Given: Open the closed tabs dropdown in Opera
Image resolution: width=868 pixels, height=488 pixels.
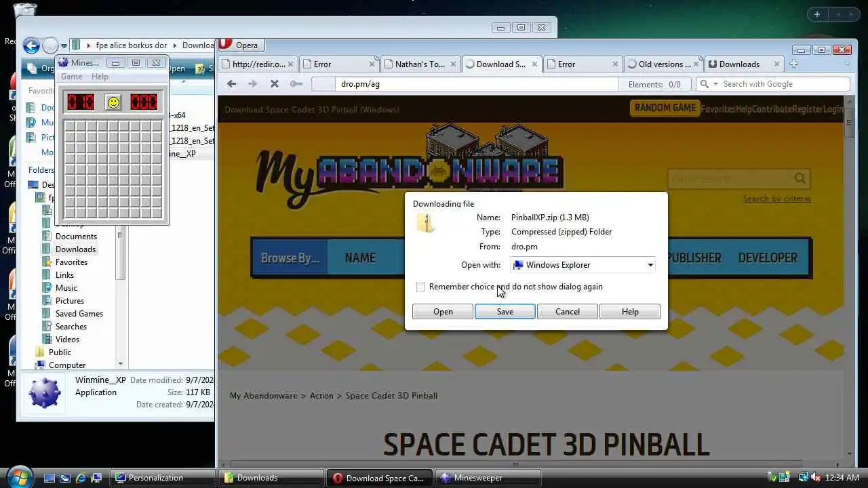Looking at the screenshot, I should [846, 64].
